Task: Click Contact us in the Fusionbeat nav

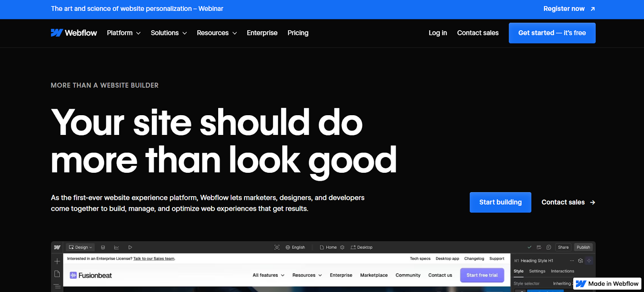Action: 440,275
